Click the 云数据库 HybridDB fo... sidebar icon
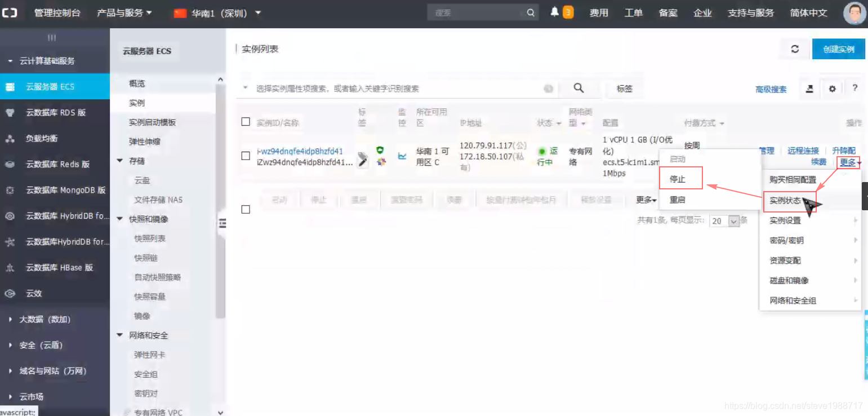Viewport: 868px width, 416px height. pyautogui.click(x=10, y=216)
